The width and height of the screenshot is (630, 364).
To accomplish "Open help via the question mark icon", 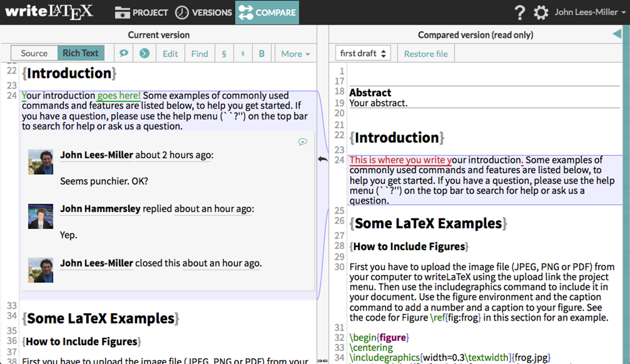I will coord(519,13).
